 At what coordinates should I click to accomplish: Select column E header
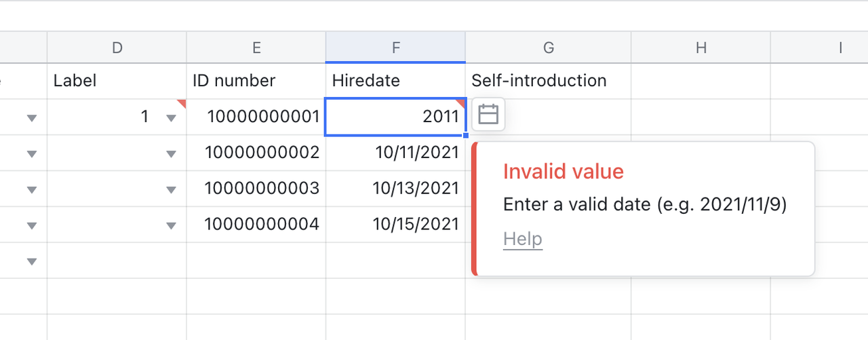256,48
